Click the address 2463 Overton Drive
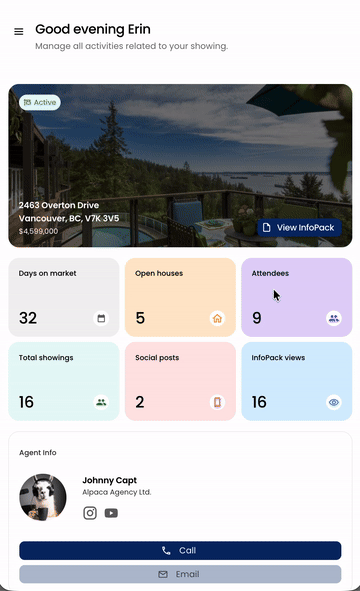Screen dimensions: 360x591 tap(59, 205)
